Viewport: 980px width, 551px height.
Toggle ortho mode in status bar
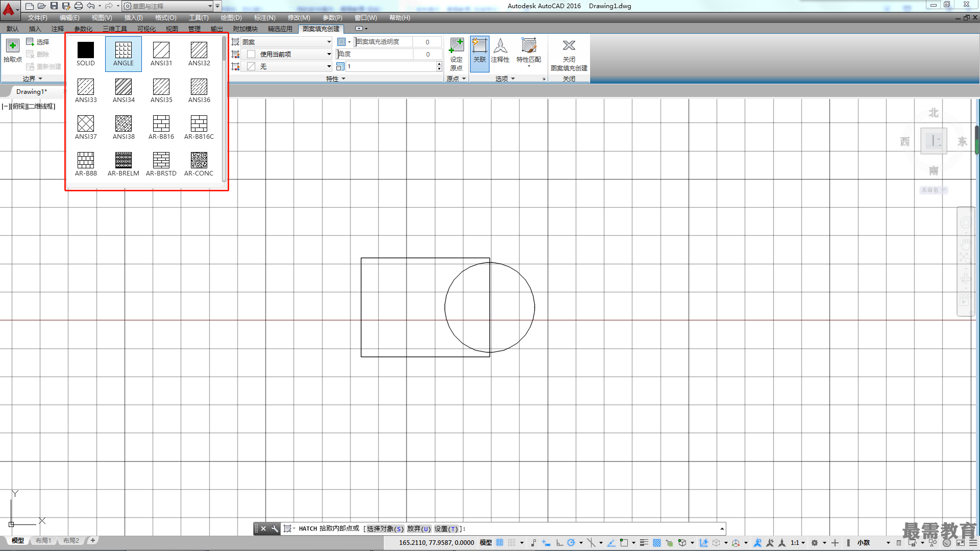point(560,543)
